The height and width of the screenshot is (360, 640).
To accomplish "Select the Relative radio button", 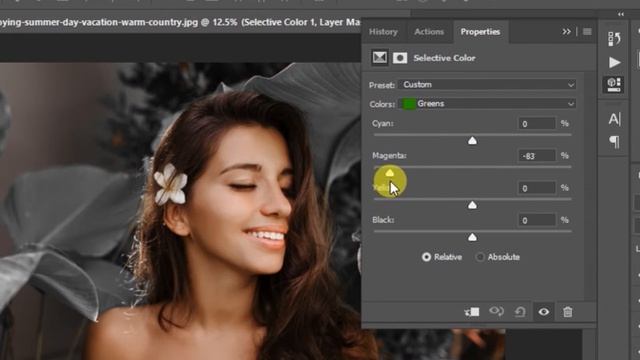I will click(426, 257).
